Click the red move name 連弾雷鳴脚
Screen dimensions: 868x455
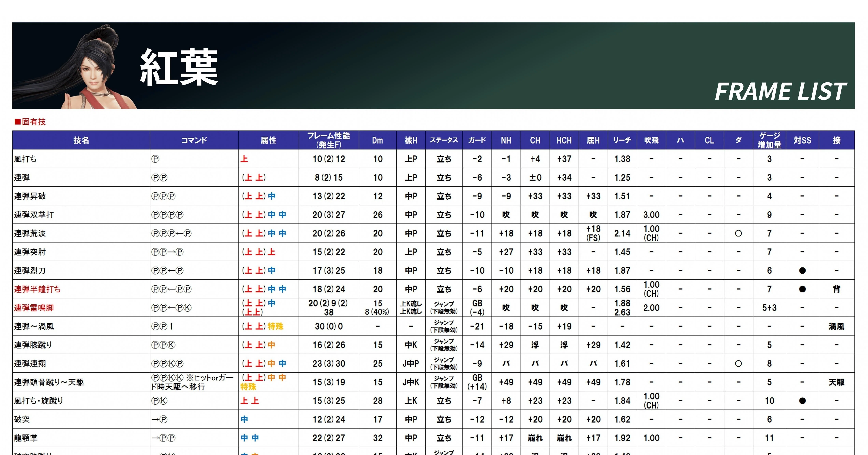(34, 308)
